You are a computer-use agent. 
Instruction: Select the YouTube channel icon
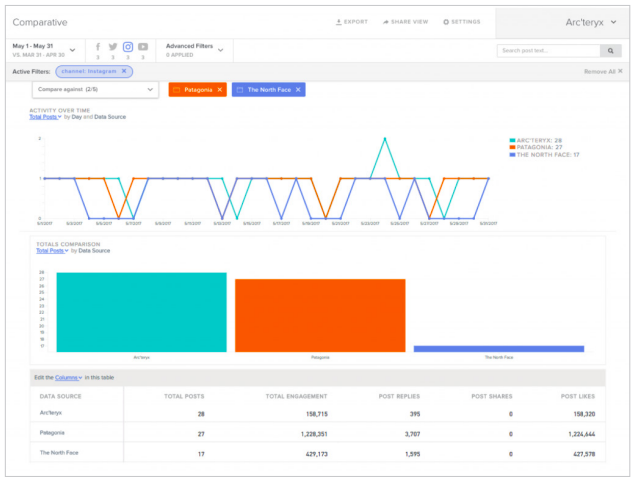[x=143, y=47]
